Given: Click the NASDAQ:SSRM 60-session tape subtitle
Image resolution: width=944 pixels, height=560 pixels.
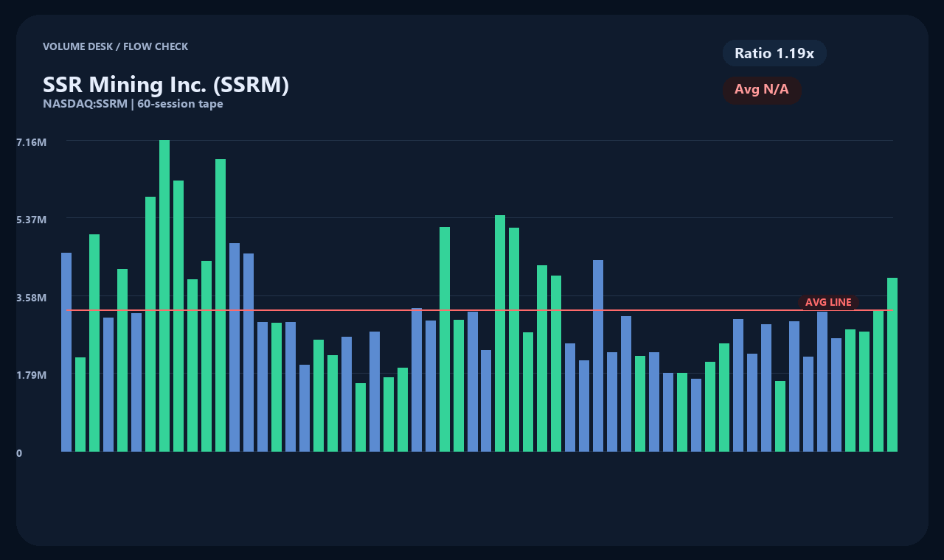Looking at the screenshot, I should (x=133, y=104).
